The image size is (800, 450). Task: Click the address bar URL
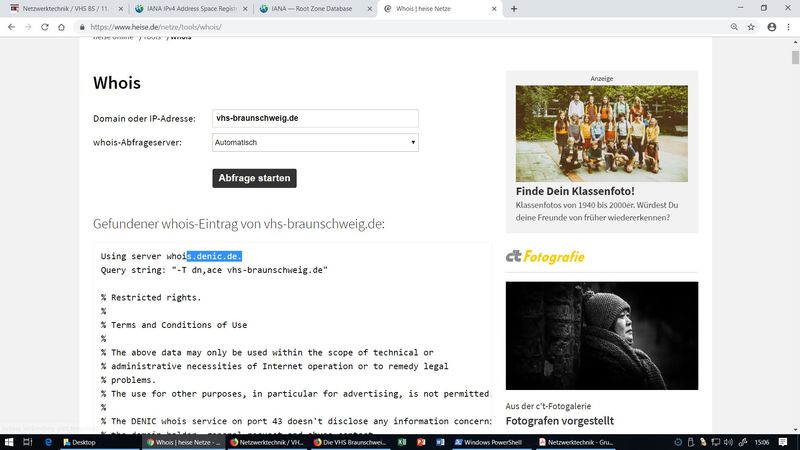pyautogui.click(x=156, y=27)
